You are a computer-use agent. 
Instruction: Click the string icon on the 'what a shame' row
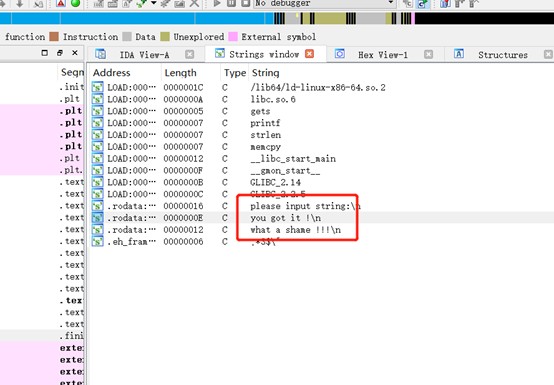point(98,230)
